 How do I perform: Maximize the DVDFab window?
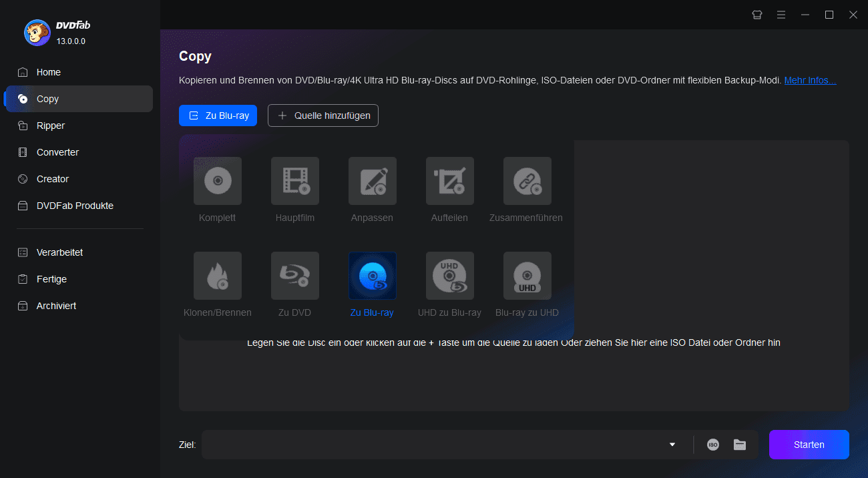coord(829,15)
